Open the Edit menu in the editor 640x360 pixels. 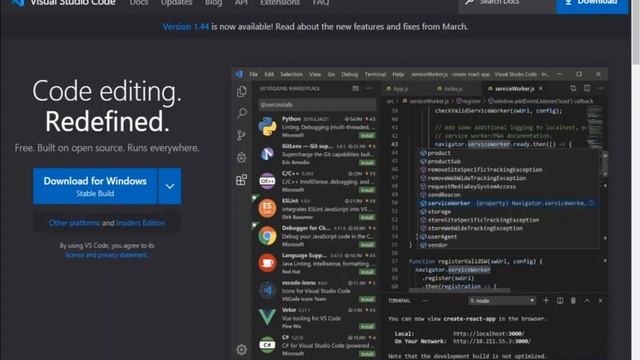pos(269,74)
